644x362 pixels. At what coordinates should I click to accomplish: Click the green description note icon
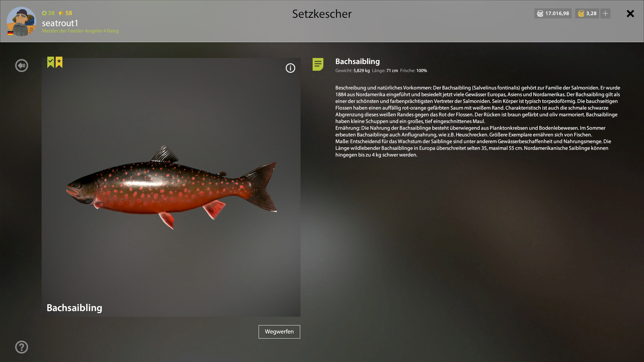318,64
